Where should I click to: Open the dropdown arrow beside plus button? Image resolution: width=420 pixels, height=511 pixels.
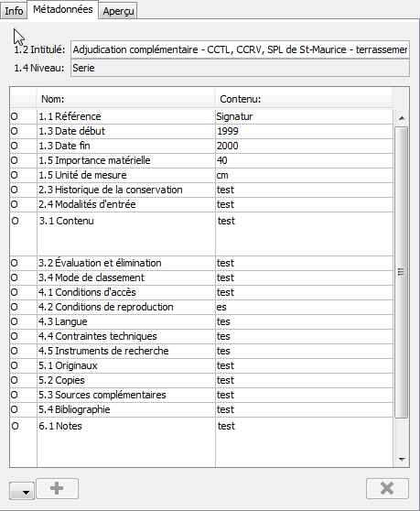coord(22,491)
